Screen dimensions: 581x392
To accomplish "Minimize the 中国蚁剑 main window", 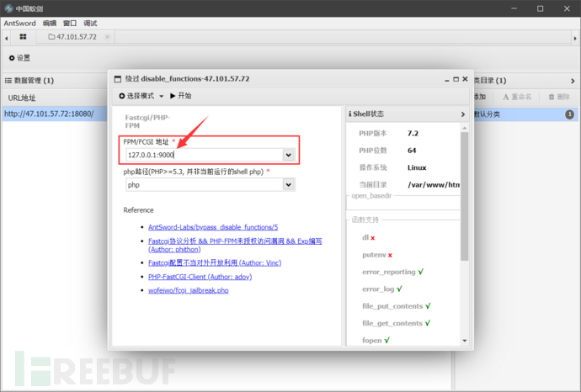I will 514,8.
